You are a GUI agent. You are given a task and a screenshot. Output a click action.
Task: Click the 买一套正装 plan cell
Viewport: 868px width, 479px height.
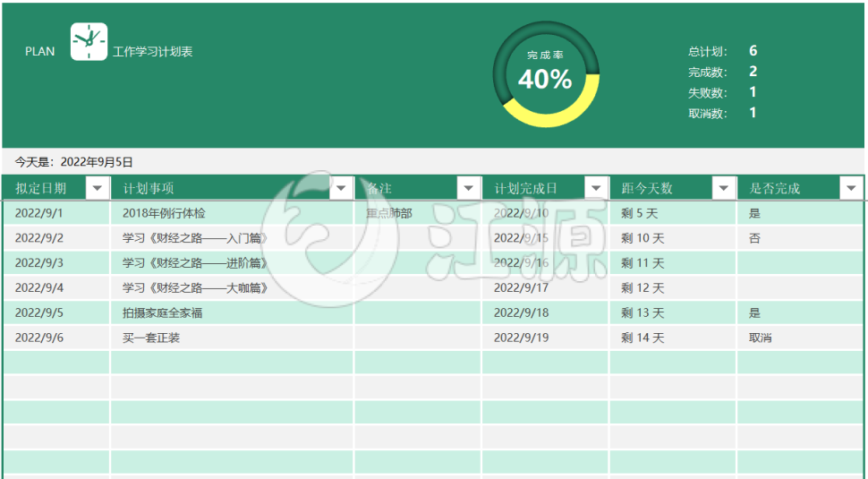tap(151, 338)
